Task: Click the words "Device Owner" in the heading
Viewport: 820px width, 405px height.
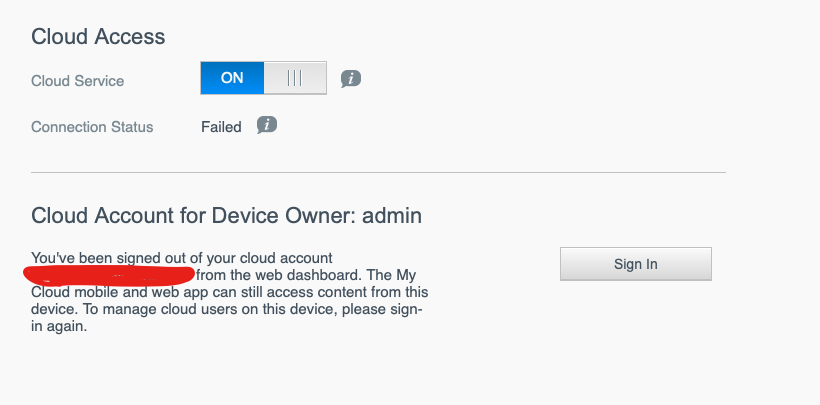Action: [269, 215]
